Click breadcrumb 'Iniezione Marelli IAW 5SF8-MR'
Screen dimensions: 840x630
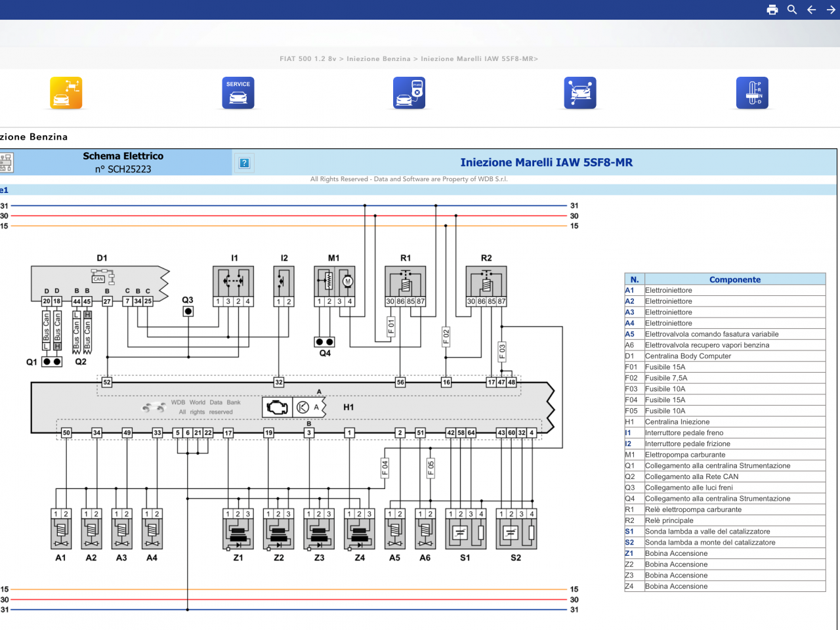click(x=477, y=59)
